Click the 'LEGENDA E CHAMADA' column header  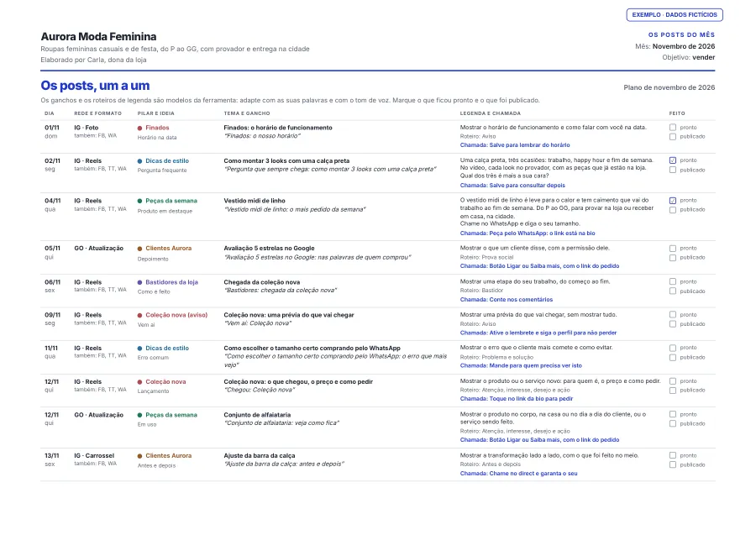(x=491, y=113)
